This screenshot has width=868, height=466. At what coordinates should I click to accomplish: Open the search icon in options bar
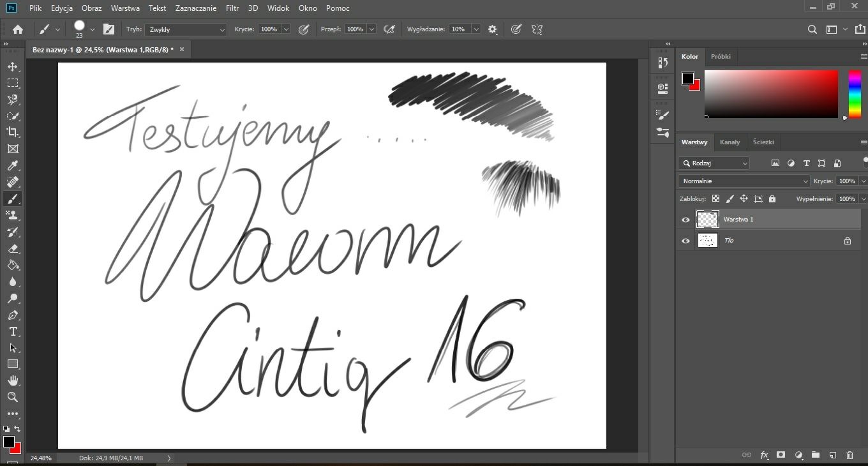[x=812, y=29]
